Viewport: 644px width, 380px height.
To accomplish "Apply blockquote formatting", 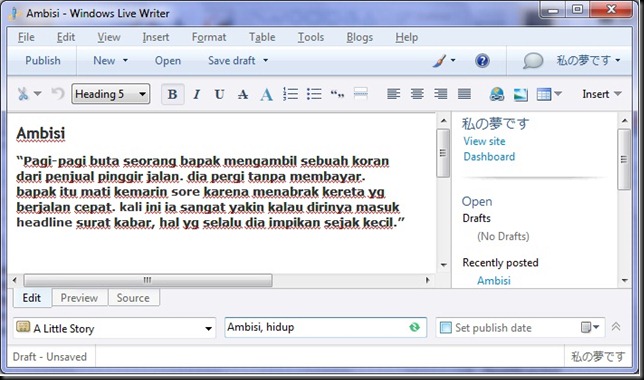I will click(337, 94).
